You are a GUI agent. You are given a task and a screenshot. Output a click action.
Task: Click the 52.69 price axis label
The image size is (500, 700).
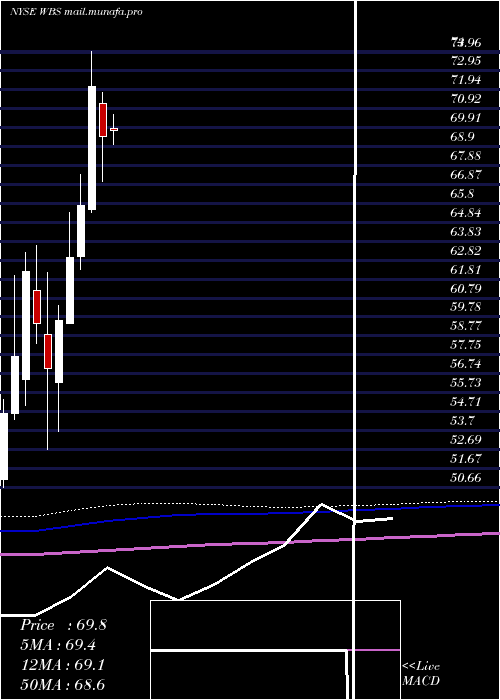tap(466, 440)
